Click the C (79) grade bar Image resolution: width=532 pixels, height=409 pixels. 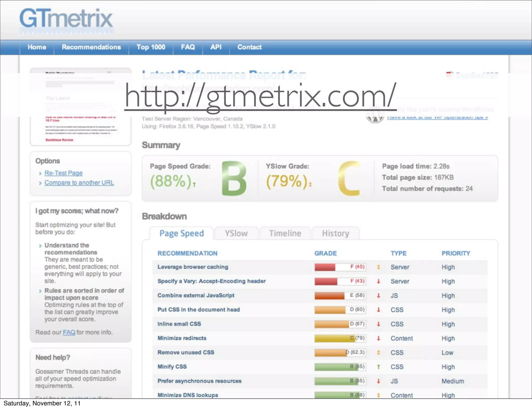pos(340,338)
